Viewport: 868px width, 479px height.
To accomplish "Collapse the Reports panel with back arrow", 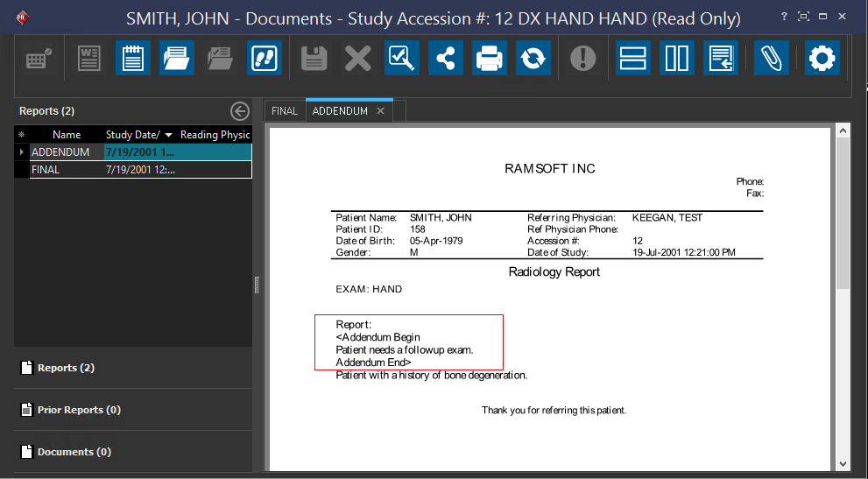I will click(x=240, y=111).
